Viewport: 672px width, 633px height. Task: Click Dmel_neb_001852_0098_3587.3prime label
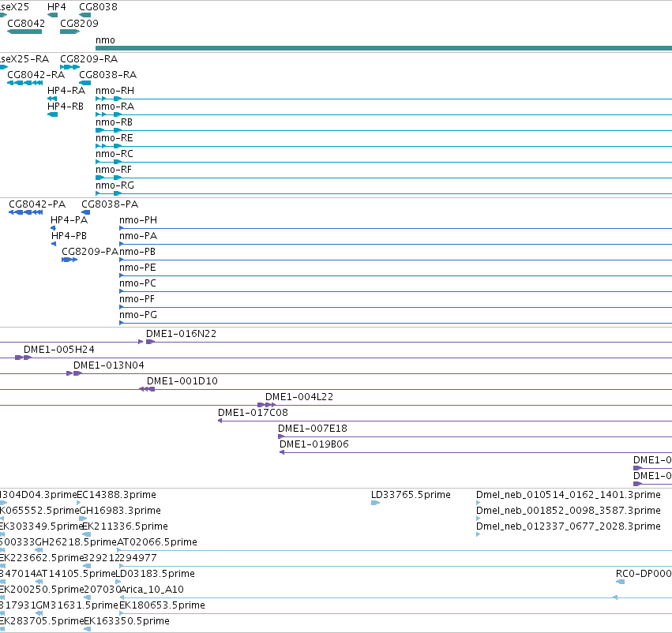569,511
